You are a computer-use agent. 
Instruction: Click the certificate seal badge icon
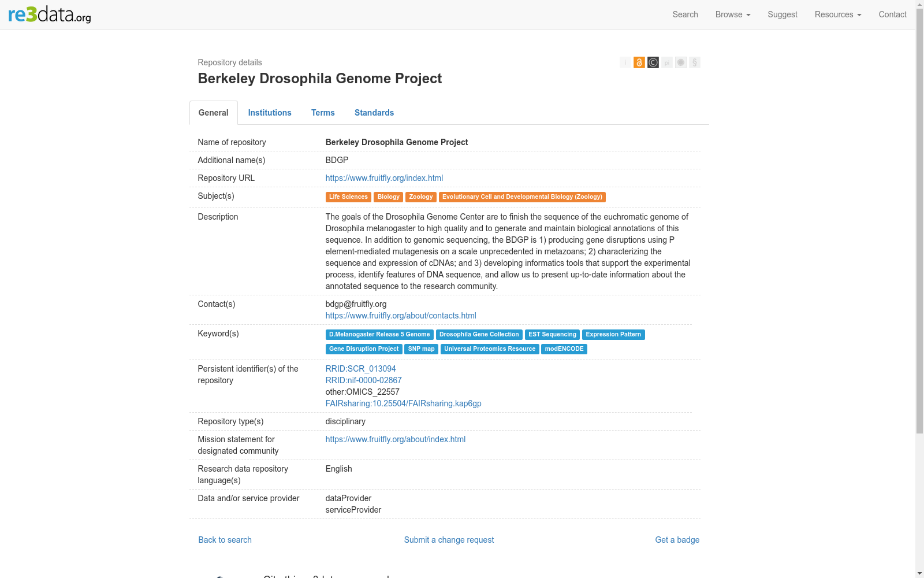(x=681, y=62)
